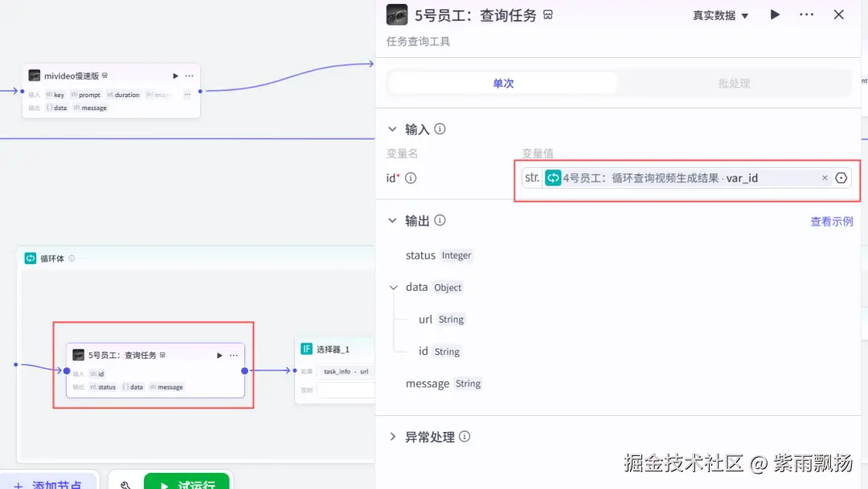Collapse the data Object tree

pos(394,287)
